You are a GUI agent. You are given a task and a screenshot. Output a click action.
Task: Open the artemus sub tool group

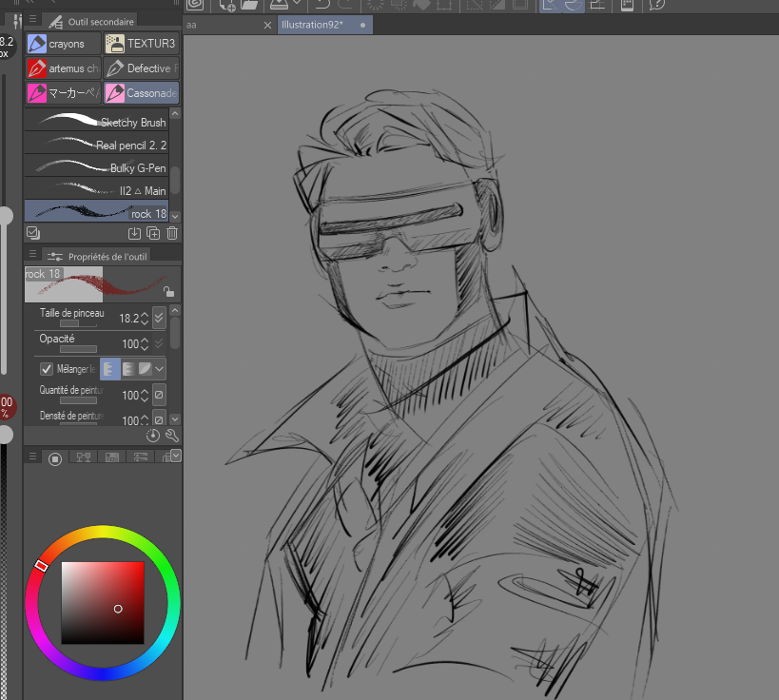click(x=63, y=68)
